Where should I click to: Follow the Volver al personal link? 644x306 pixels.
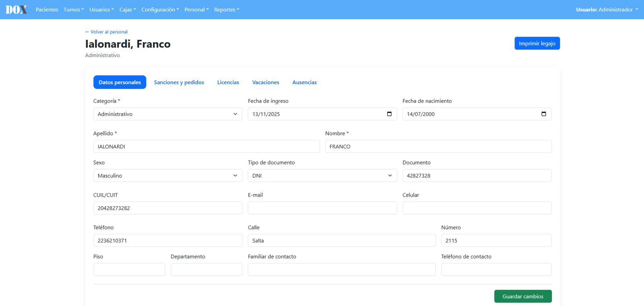106,32
